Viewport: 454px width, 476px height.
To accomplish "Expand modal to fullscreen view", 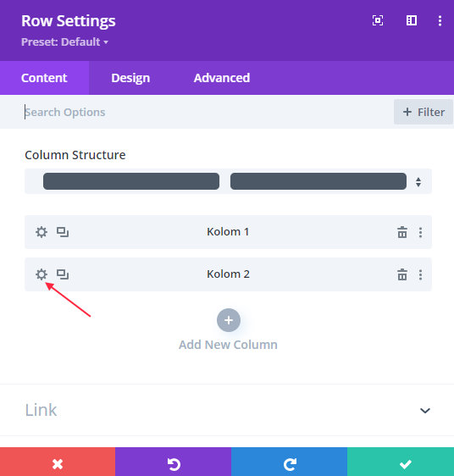I will [378, 20].
